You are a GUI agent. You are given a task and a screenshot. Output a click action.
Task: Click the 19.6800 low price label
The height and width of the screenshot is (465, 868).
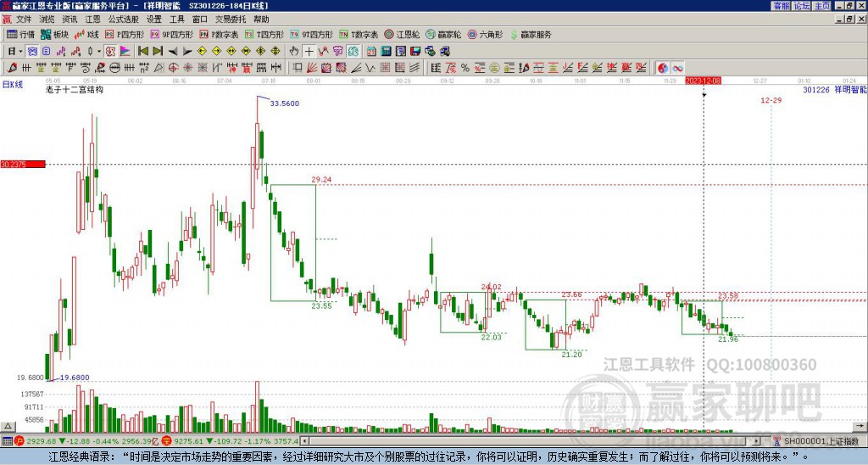click(x=75, y=378)
